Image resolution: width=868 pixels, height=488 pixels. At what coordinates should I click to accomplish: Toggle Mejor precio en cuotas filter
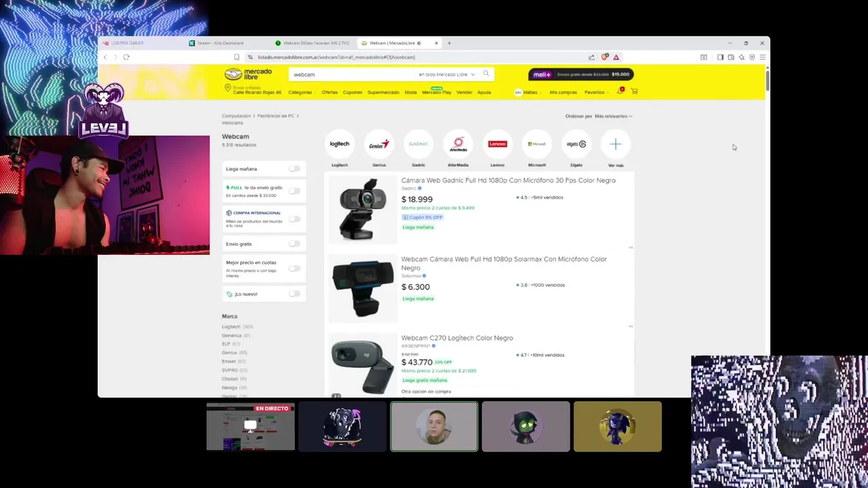coord(294,268)
